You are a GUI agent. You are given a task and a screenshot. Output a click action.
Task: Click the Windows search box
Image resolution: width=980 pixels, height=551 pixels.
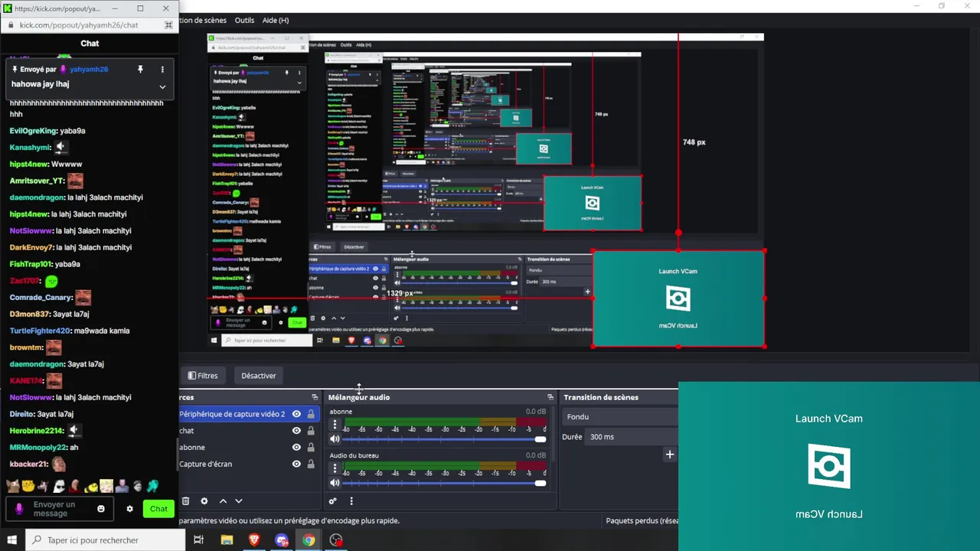click(x=105, y=540)
